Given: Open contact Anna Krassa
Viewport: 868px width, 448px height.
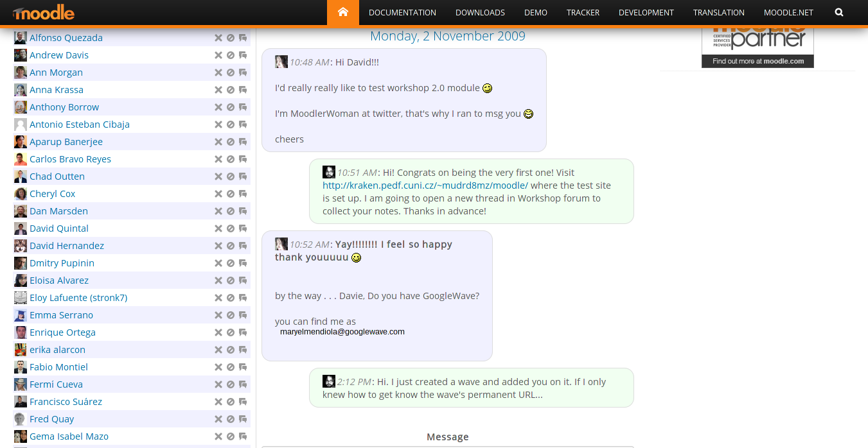Looking at the screenshot, I should point(57,90).
